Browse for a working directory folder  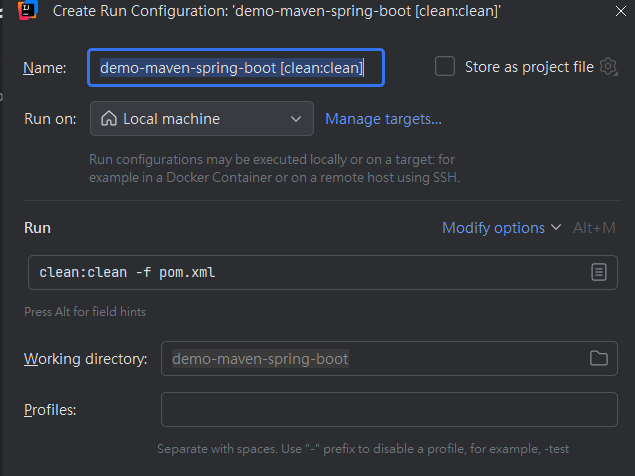click(x=599, y=359)
